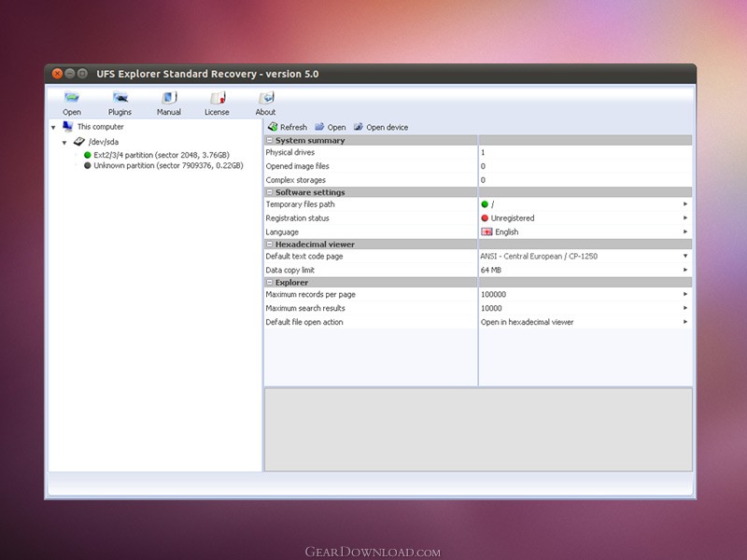
Task: Refresh the storage list
Action: [288, 127]
